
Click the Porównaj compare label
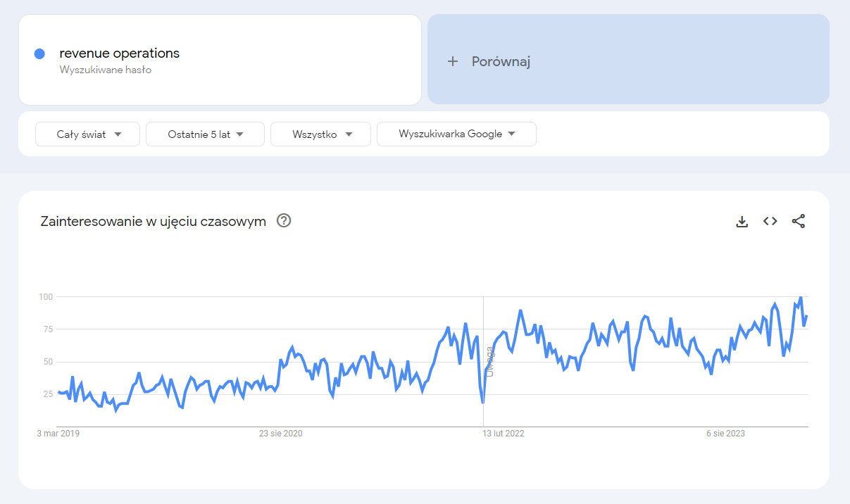coord(501,62)
